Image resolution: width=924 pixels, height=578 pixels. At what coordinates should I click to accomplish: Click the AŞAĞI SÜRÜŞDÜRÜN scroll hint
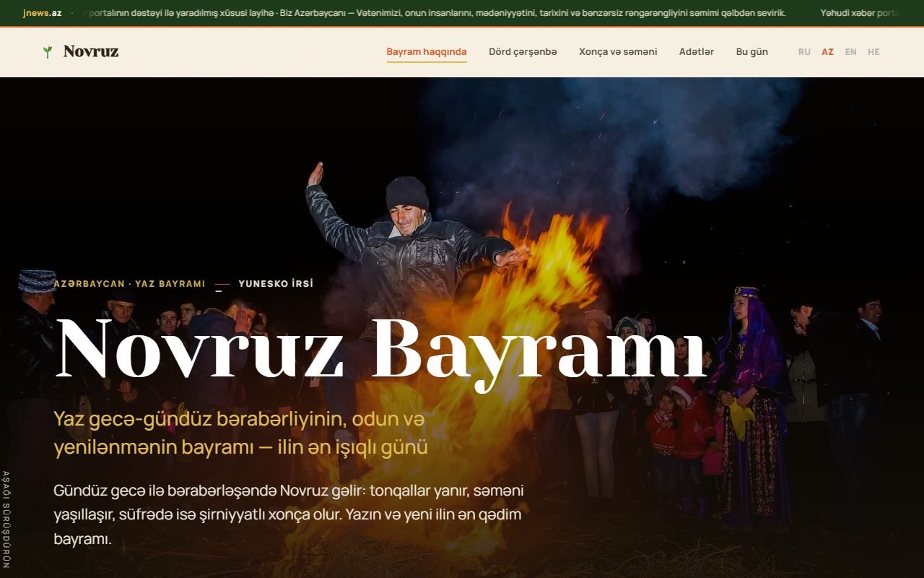click(x=6, y=520)
